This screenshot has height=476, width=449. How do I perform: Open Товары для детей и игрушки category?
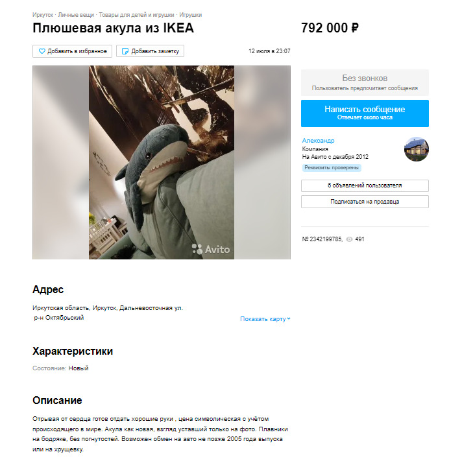(x=136, y=15)
